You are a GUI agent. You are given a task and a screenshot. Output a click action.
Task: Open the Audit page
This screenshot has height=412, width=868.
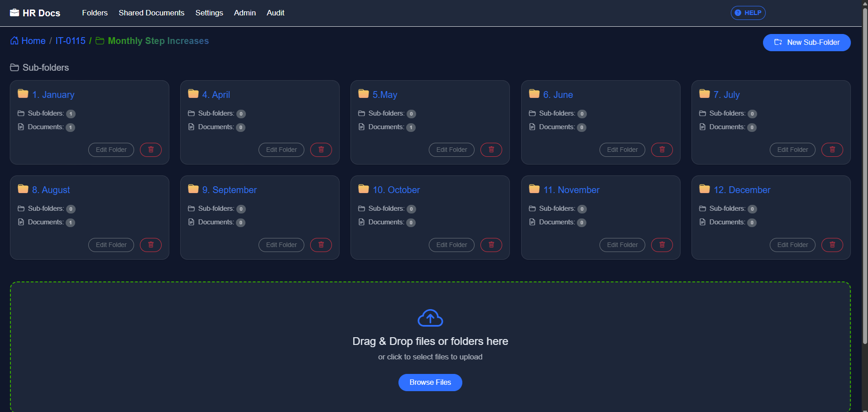coord(275,13)
